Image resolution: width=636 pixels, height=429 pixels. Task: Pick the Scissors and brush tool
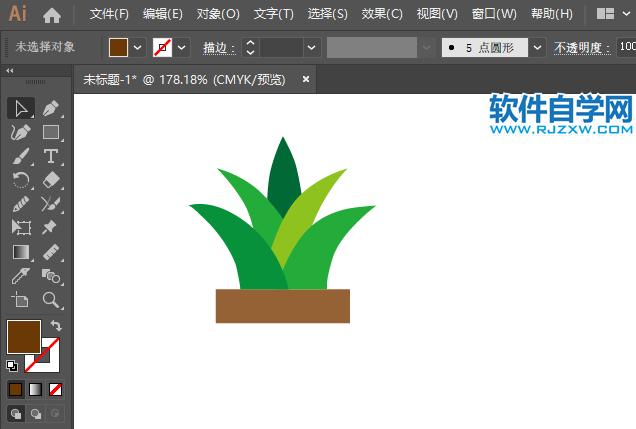(51, 204)
